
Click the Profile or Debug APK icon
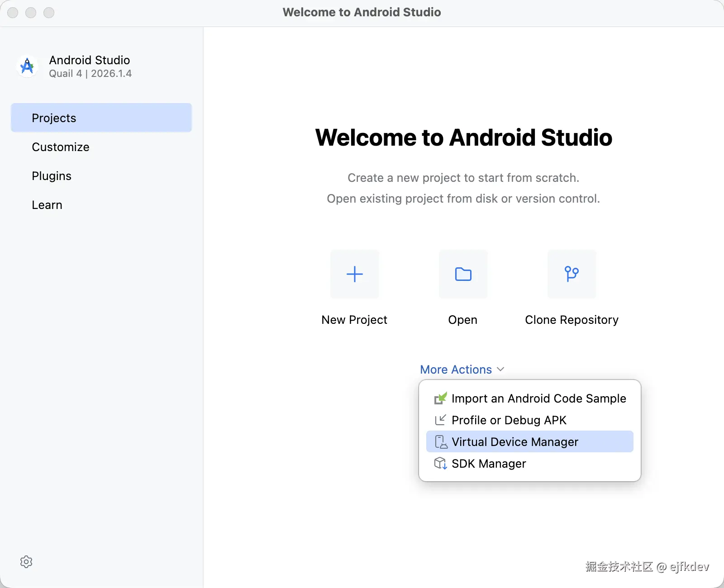441,420
